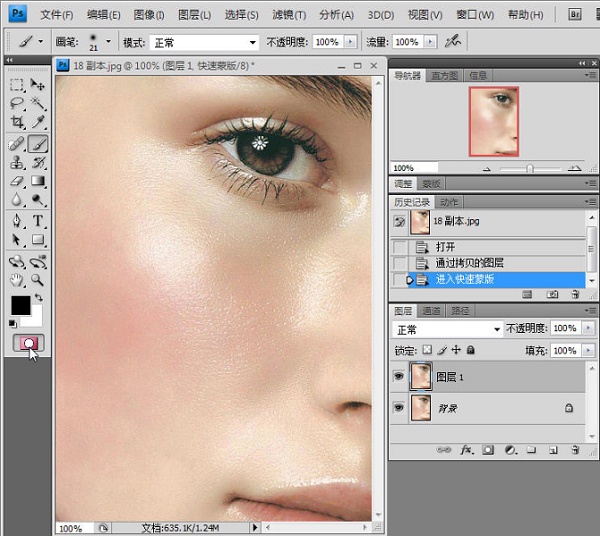Toggle lock all for layer

(471, 350)
